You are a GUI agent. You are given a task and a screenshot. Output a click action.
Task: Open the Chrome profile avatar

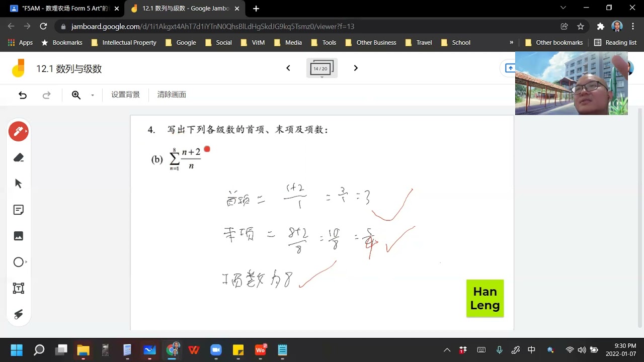tap(617, 26)
